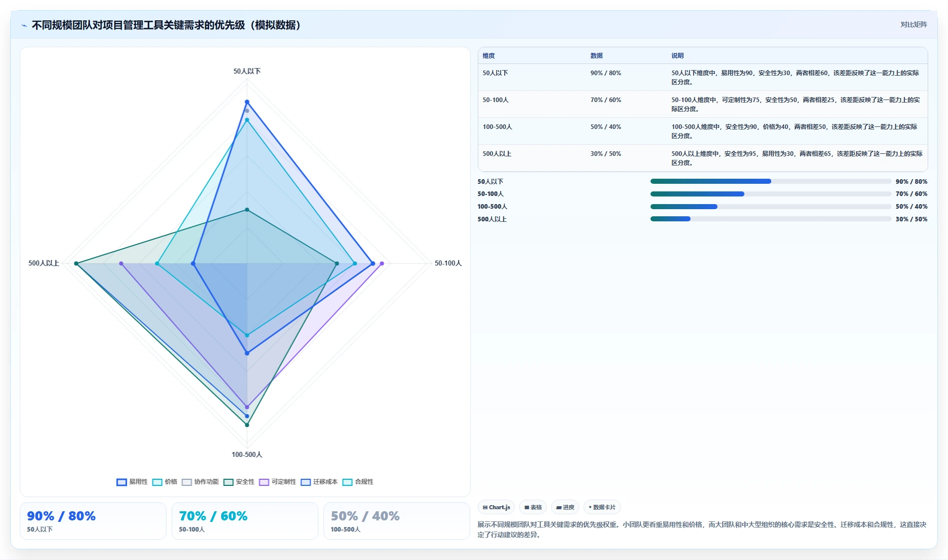Image resolution: width=948 pixels, height=560 pixels.
Task: Click the 50人以下 progress bar
Action: pyautogui.click(x=771, y=181)
